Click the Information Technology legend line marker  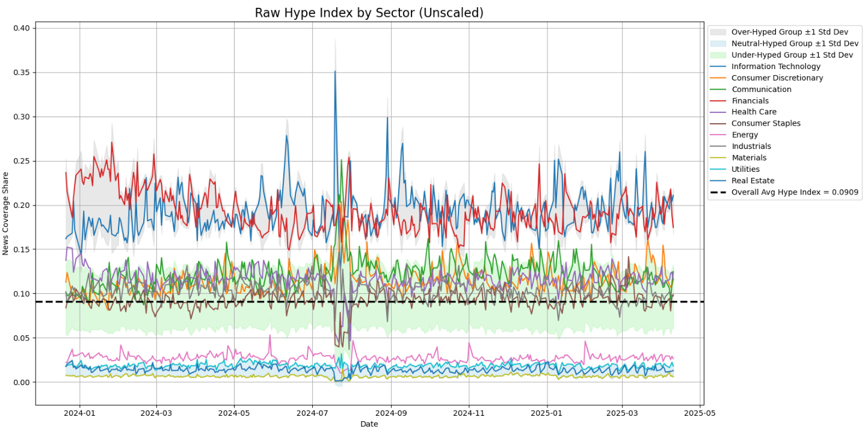click(719, 67)
